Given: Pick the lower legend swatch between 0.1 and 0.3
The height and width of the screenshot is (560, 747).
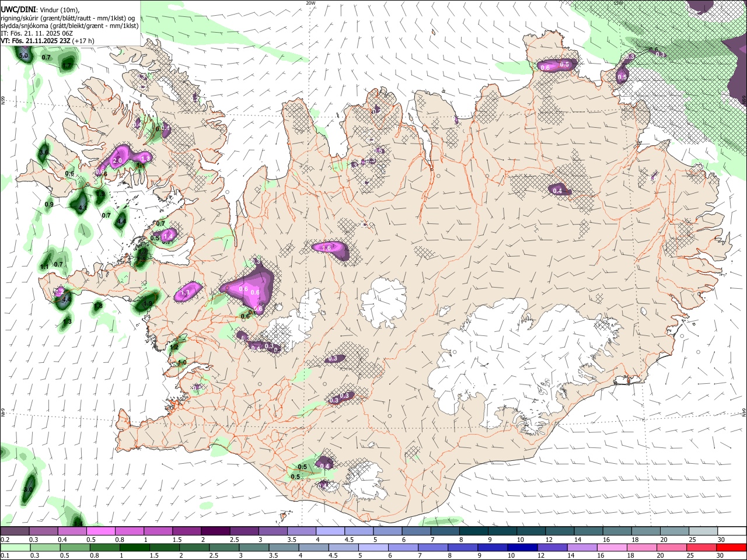Looking at the screenshot, I should click(x=15, y=548).
